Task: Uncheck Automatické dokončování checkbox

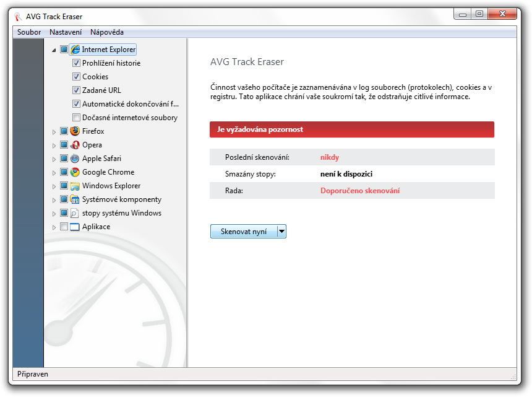Action: (76, 103)
